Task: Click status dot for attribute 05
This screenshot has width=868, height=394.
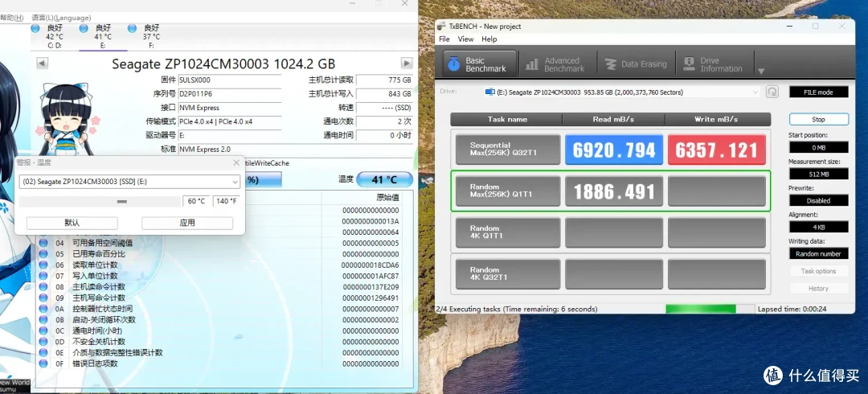Action: [43, 254]
